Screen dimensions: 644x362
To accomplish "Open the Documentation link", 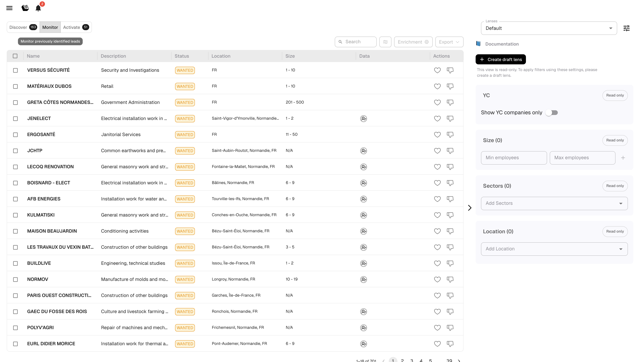I will coord(502,44).
